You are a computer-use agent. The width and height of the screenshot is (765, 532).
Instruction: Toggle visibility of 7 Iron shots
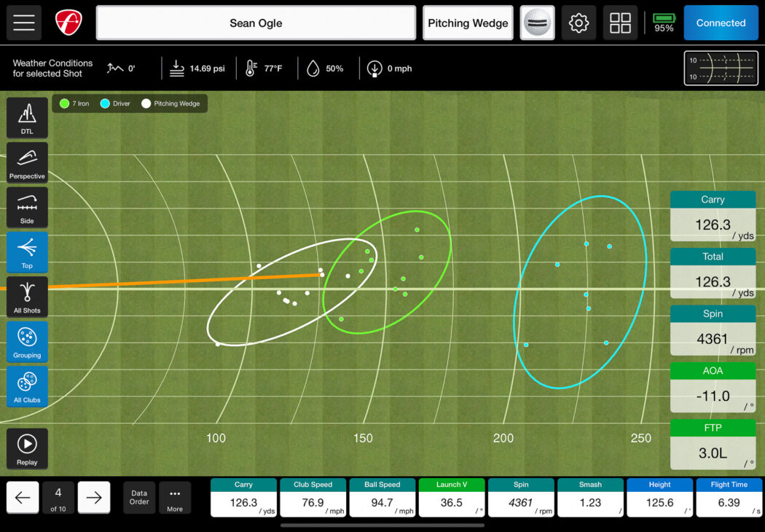73,103
